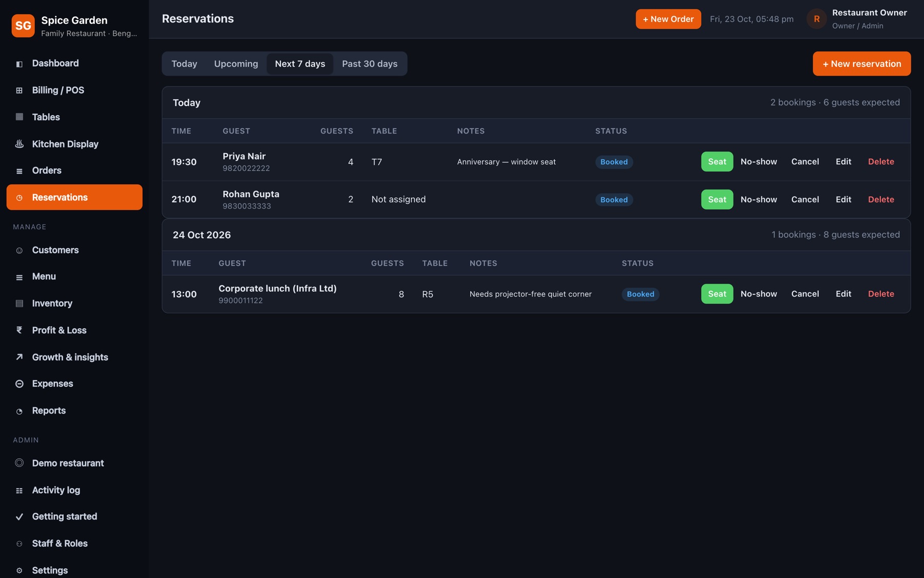Mark Rohan Gupta as No-show

click(x=758, y=199)
